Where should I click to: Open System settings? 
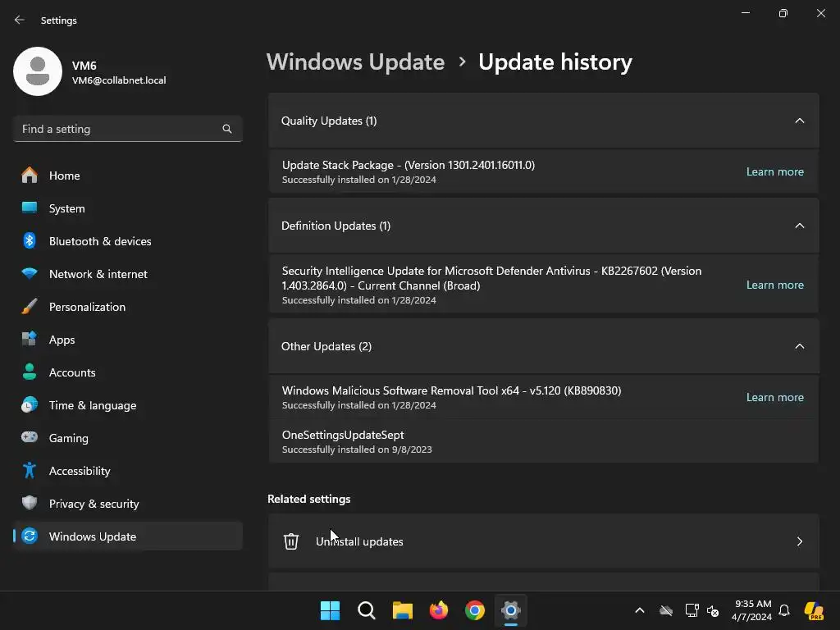point(127,208)
